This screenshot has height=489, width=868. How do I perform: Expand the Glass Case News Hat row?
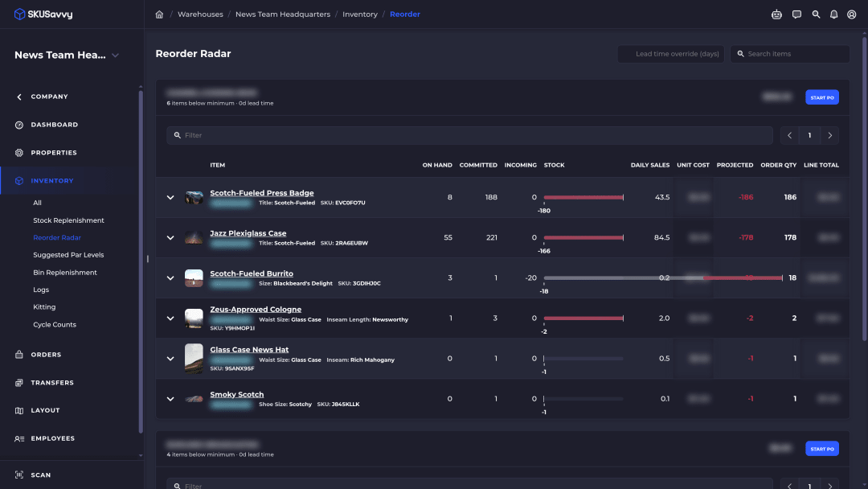coord(170,358)
